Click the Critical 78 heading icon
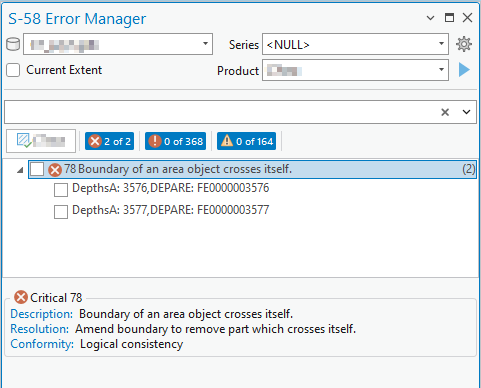Image resolution: width=481 pixels, height=388 pixels. click(x=21, y=297)
